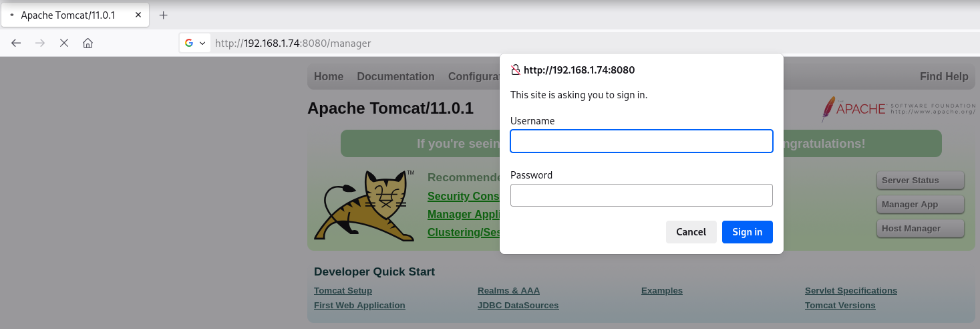Focus the Username input field

point(641,141)
